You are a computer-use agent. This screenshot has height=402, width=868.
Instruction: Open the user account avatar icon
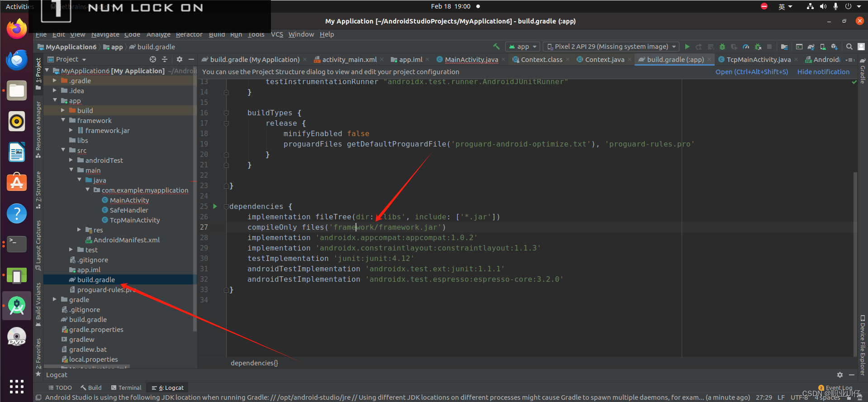[861, 47]
